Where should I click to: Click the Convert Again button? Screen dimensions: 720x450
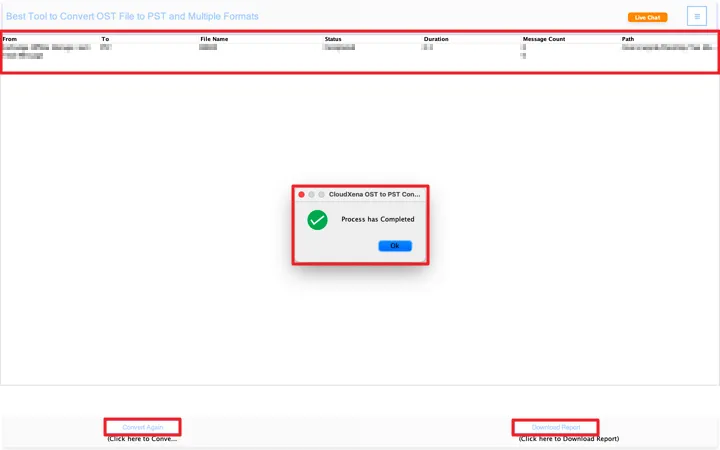coord(143,427)
